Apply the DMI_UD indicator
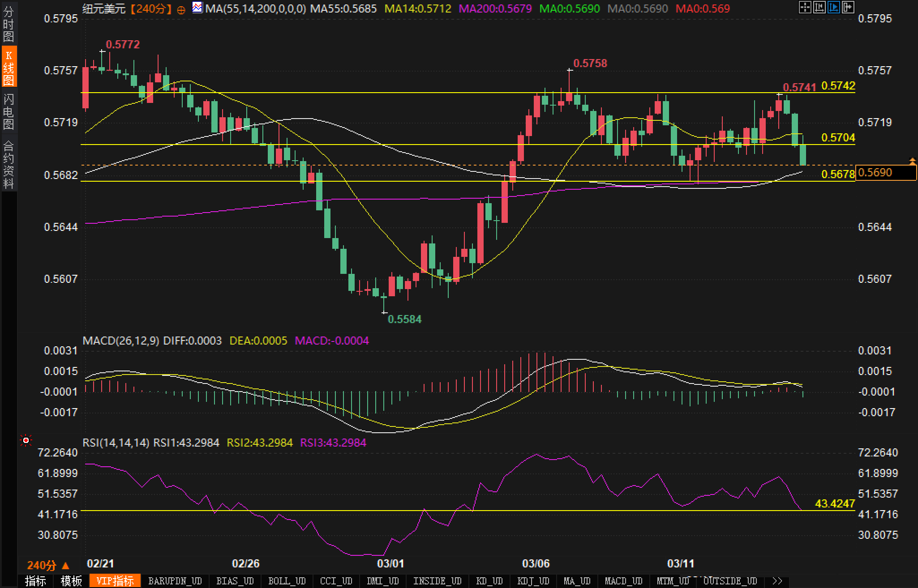 (383, 581)
